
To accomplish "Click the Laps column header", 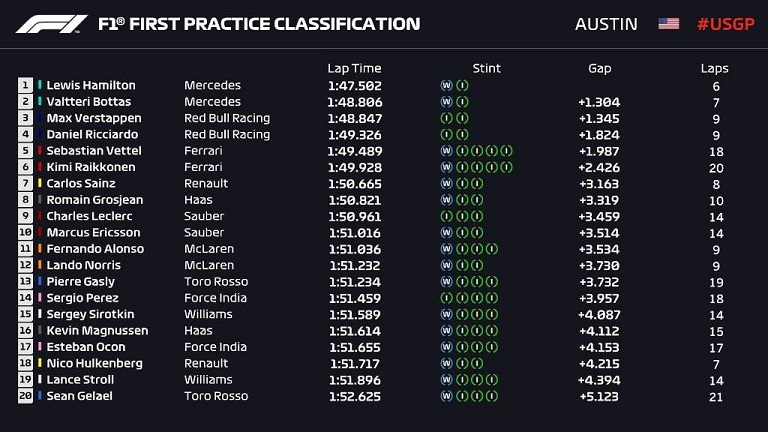I will 714,69.
